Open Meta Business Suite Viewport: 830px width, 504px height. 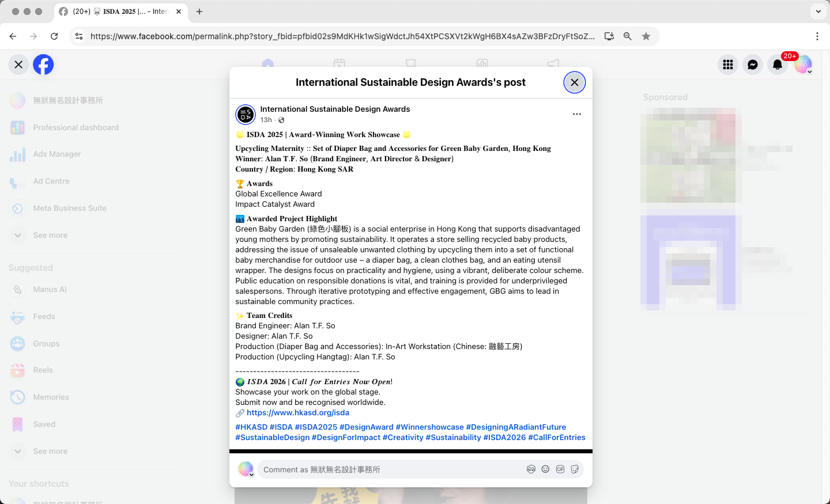point(93,208)
